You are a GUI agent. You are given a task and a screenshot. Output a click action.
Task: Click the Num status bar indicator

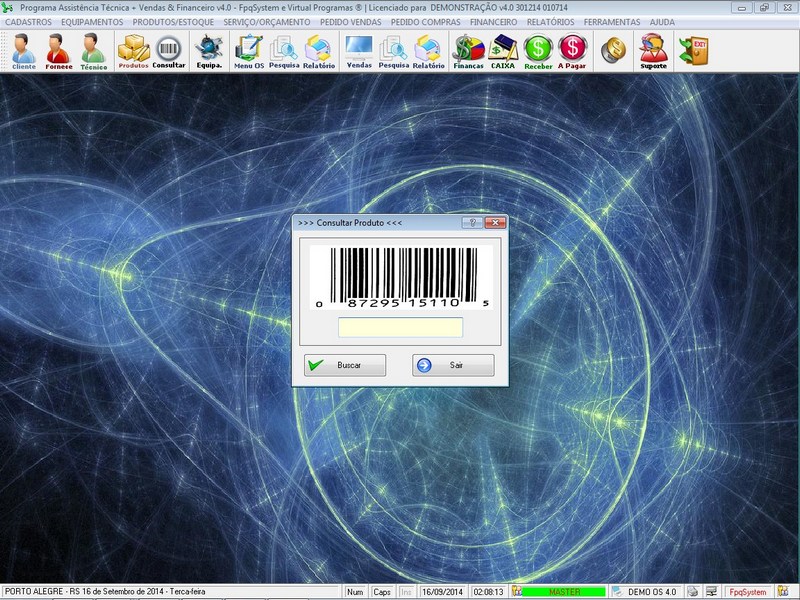(355, 592)
